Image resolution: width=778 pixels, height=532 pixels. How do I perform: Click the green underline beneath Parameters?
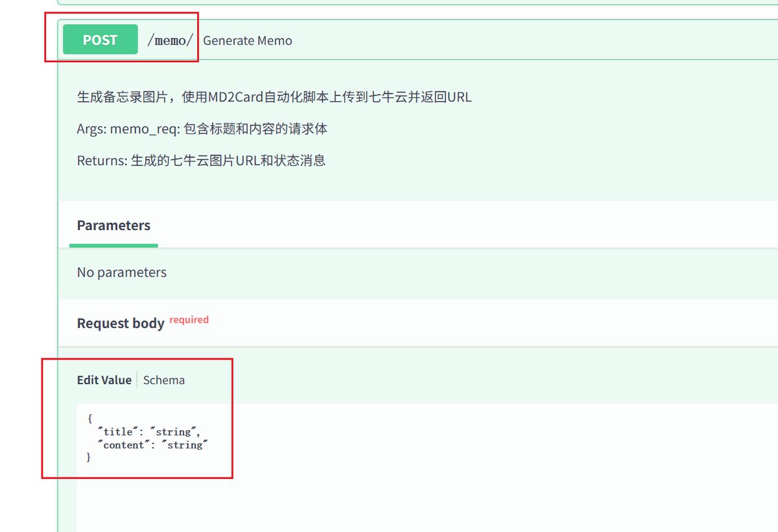click(113, 246)
